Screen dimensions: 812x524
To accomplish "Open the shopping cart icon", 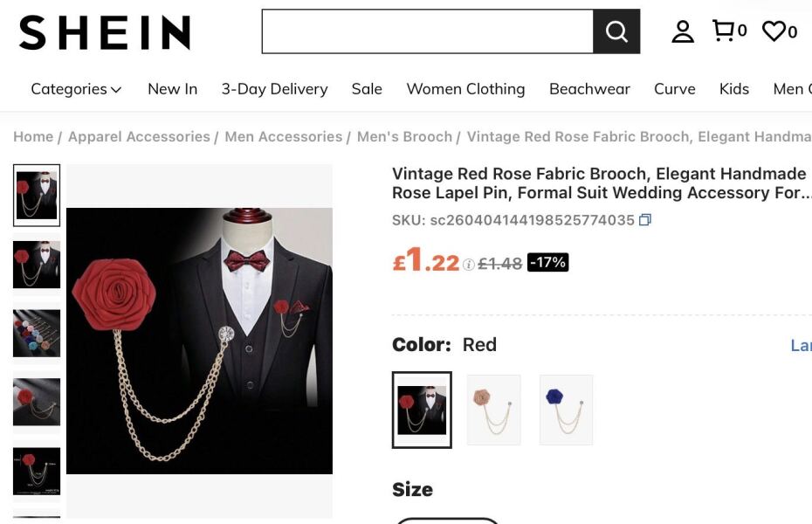I will pos(724,31).
